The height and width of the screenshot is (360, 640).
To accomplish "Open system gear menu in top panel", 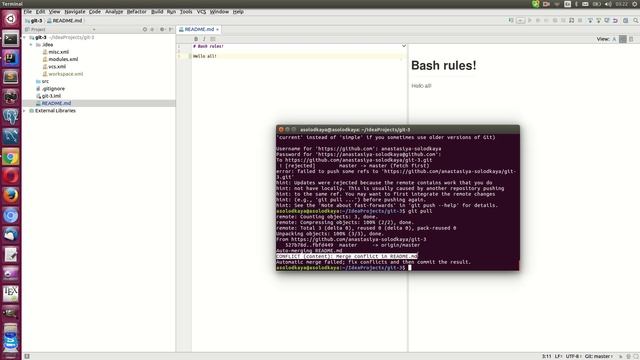I will 636,4.
